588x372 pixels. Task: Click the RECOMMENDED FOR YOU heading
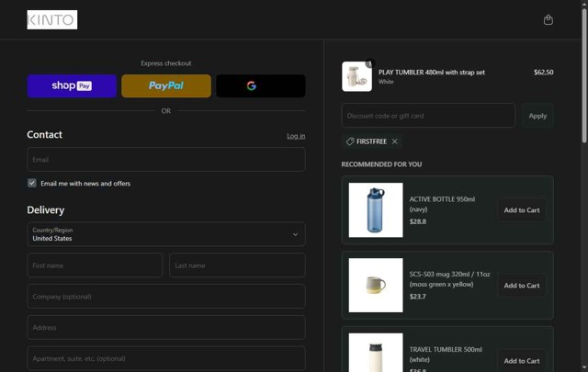tap(381, 164)
